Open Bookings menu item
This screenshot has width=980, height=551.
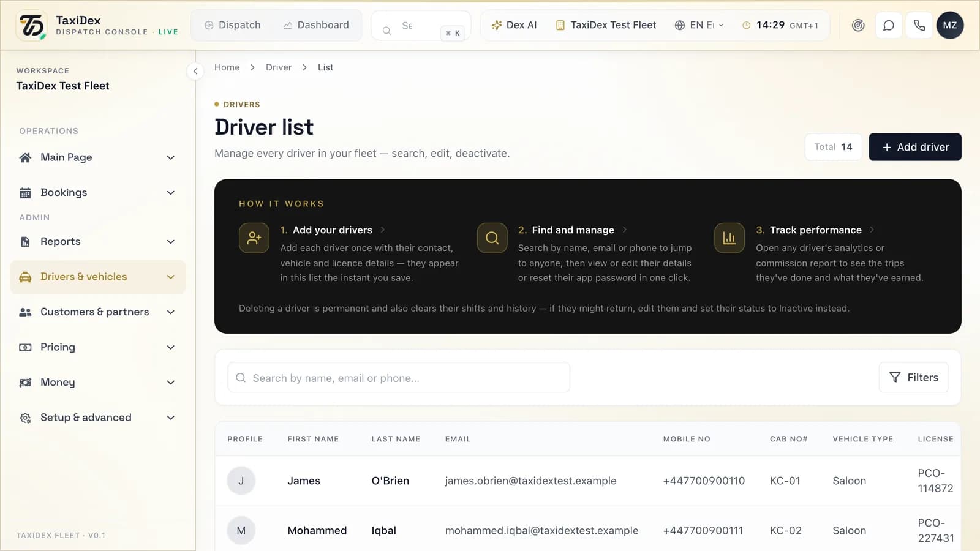point(98,193)
